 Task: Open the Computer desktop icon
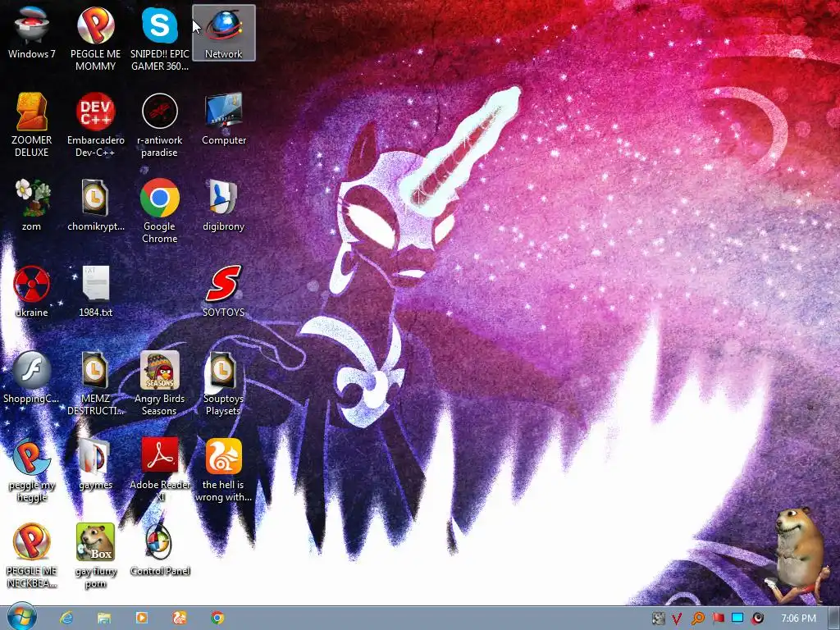pyautogui.click(x=223, y=119)
